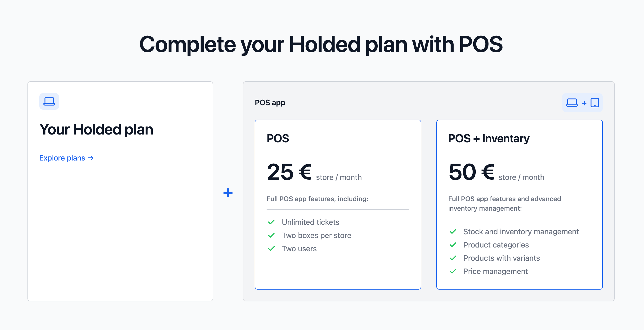Viewport: 644px width, 330px height.
Task: Open the Explore plans link
Action: click(62, 158)
